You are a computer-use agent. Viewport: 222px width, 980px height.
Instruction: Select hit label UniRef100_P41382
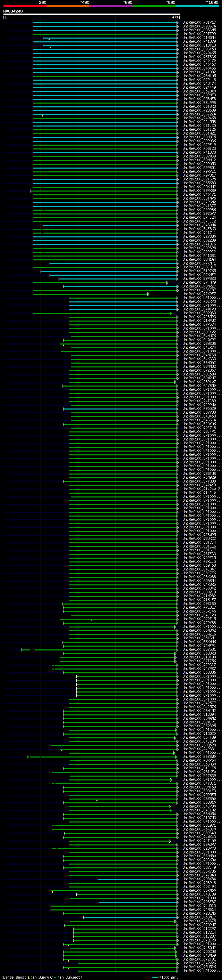point(199,72)
